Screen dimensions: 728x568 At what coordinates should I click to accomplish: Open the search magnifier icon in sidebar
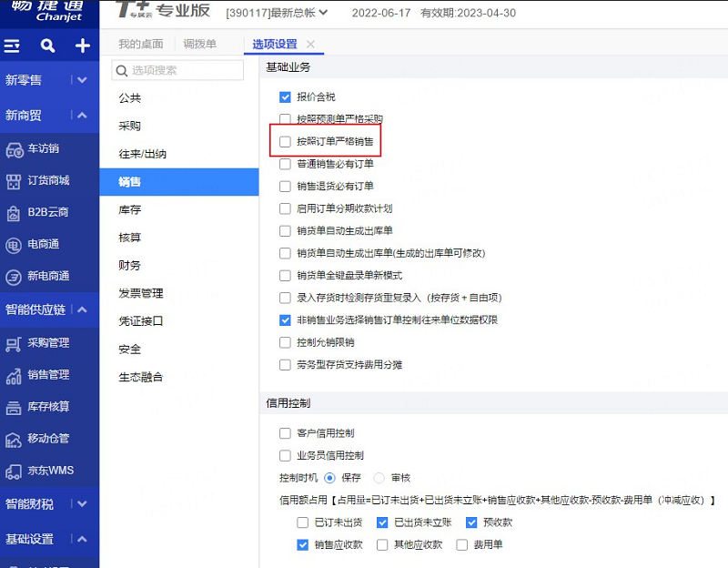tap(47, 46)
